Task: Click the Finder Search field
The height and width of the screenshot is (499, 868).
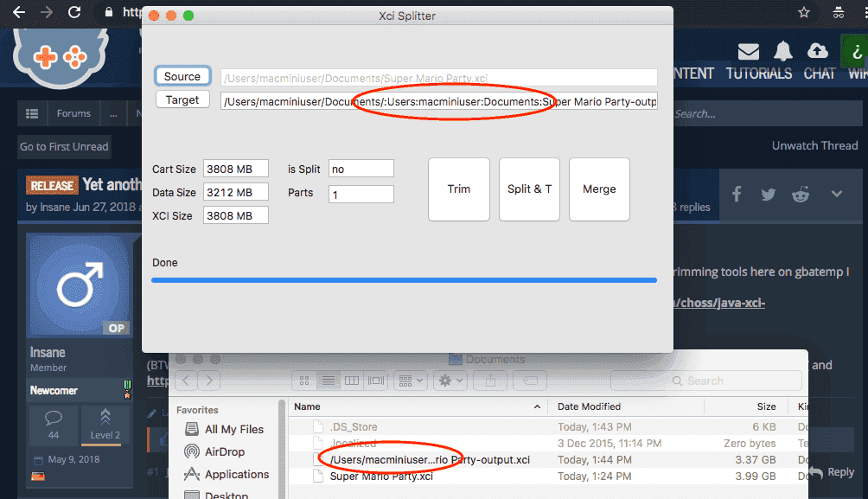Action: pyautogui.click(x=706, y=381)
